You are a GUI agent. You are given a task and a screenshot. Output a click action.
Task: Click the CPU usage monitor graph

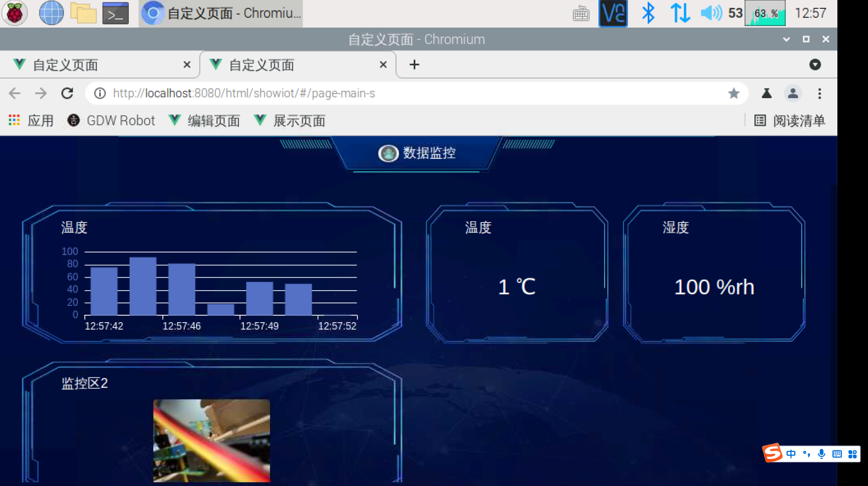765,13
